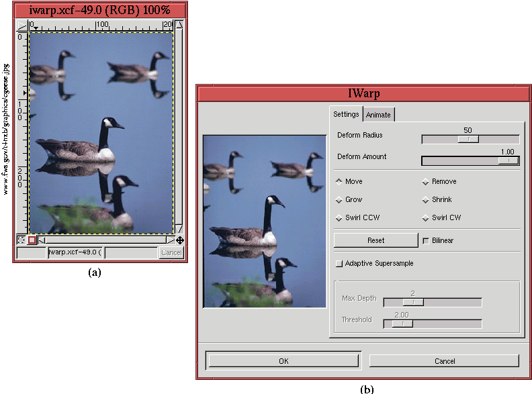Image resolution: width=532 pixels, height=394 pixels.
Task: Enable Adaptive Supersample checkbox
Action: 339,263
